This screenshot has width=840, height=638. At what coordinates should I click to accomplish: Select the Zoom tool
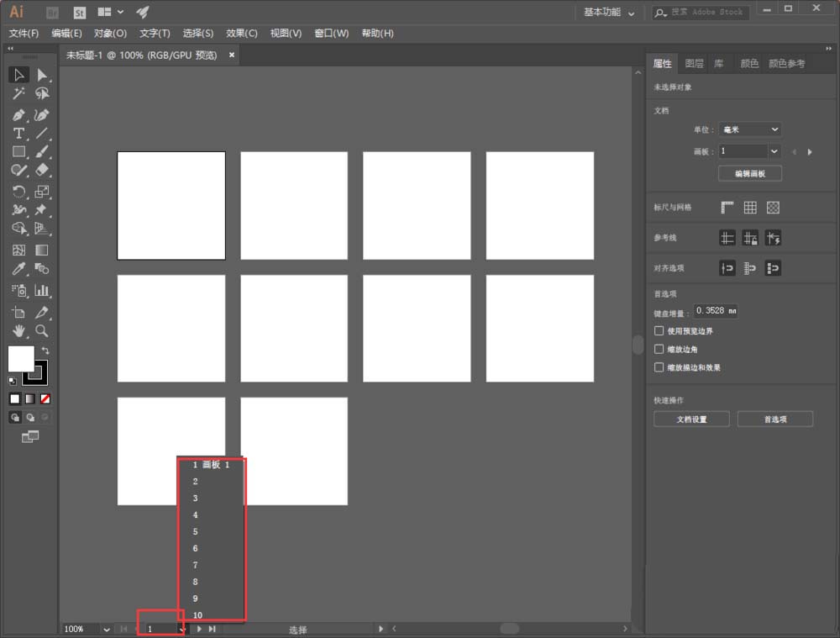coord(39,330)
